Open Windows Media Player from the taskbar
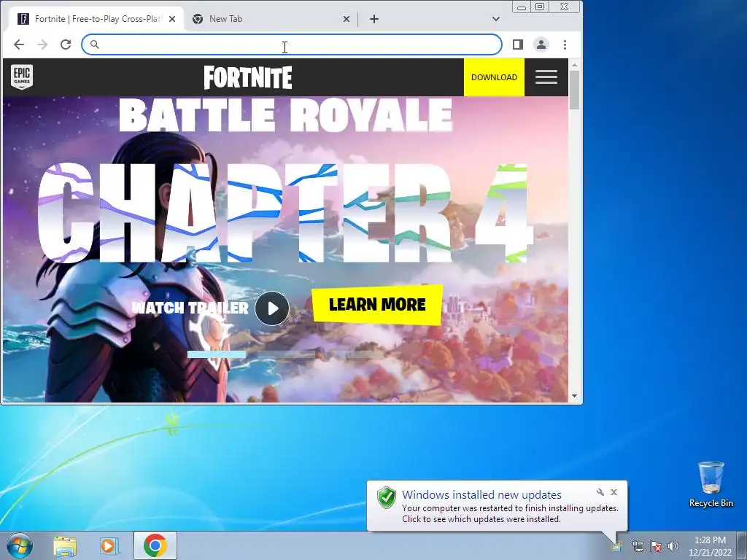 [x=109, y=545]
